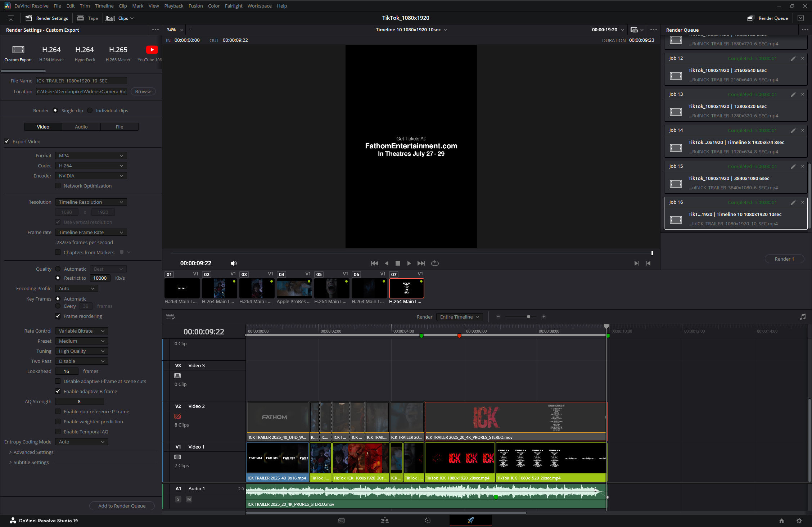The height and width of the screenshot is (527, 812).
Task: Click the Render 1 button
Action: (784, 259)
